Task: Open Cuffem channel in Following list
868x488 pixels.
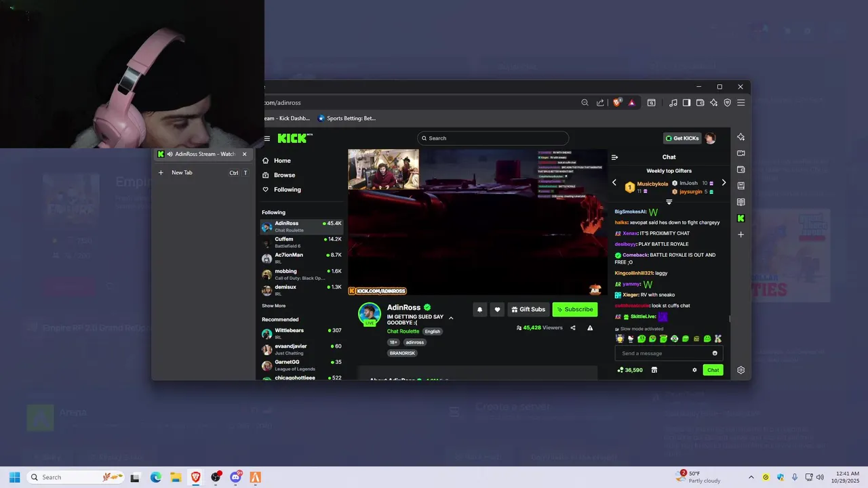Action: (x=302, y=242)
